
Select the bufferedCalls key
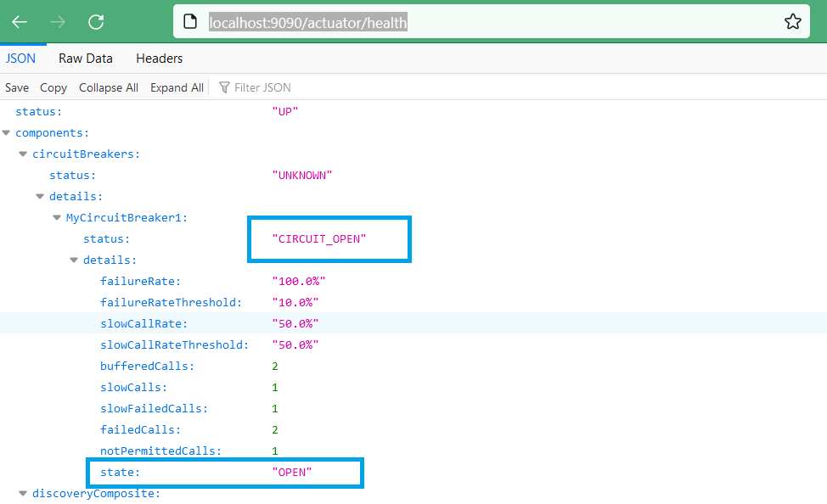coord(147,367)
